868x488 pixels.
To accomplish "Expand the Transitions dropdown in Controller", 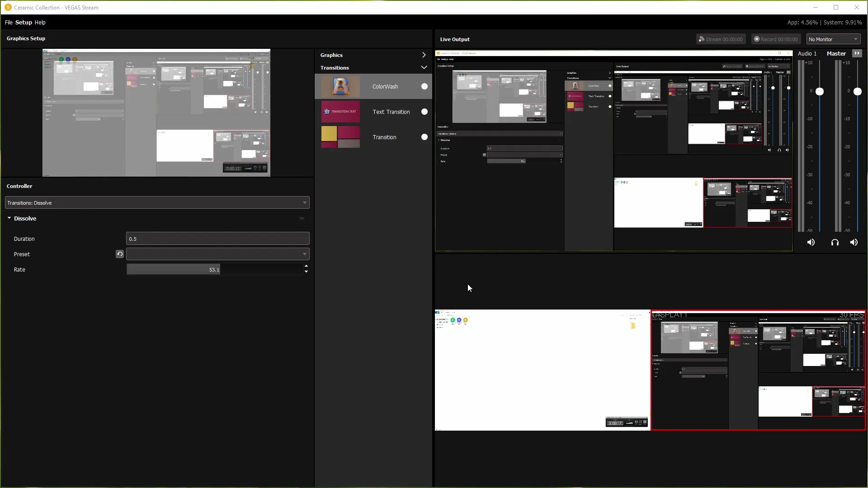I will tap(304, 202).
